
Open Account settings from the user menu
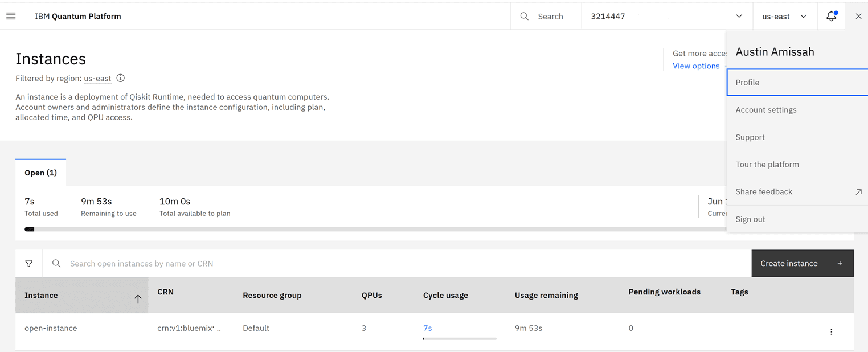coord(797,110)
